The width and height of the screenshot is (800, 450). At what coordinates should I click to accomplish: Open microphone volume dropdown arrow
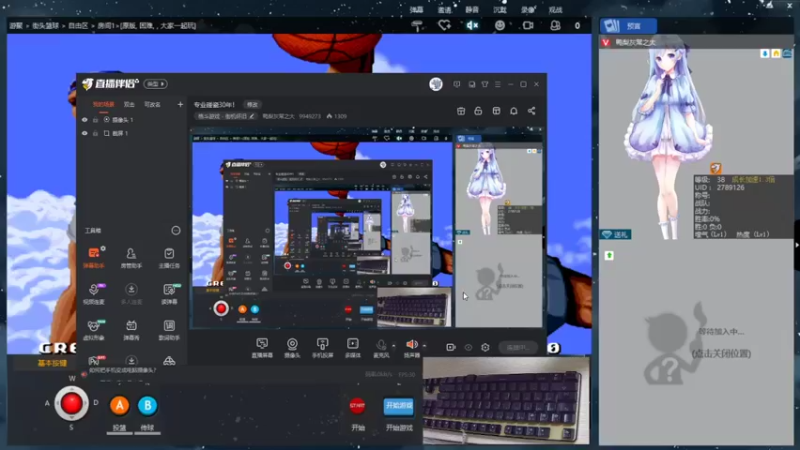[x=394, y=346]
